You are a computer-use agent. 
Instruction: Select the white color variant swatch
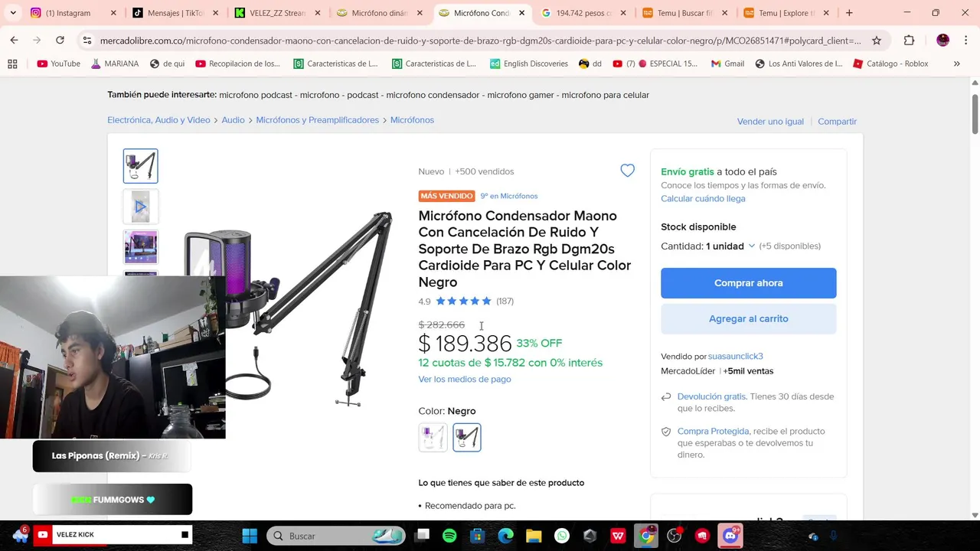(433, 438)
